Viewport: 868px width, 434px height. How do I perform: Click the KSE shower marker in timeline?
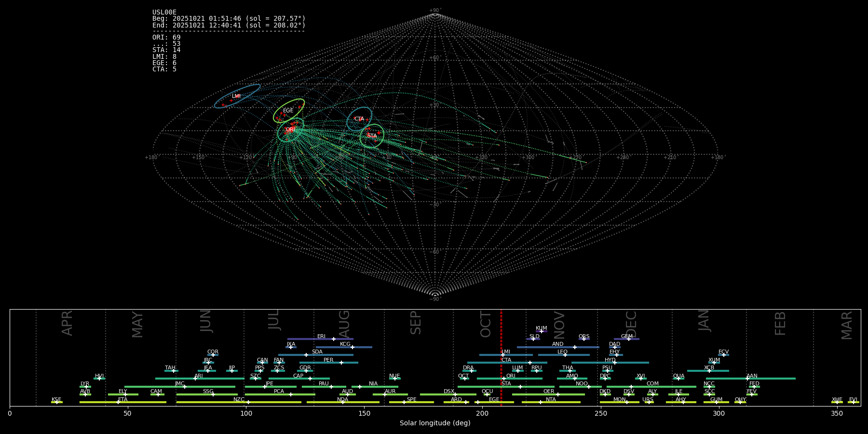pyautogui.click(x=56, y=402)
